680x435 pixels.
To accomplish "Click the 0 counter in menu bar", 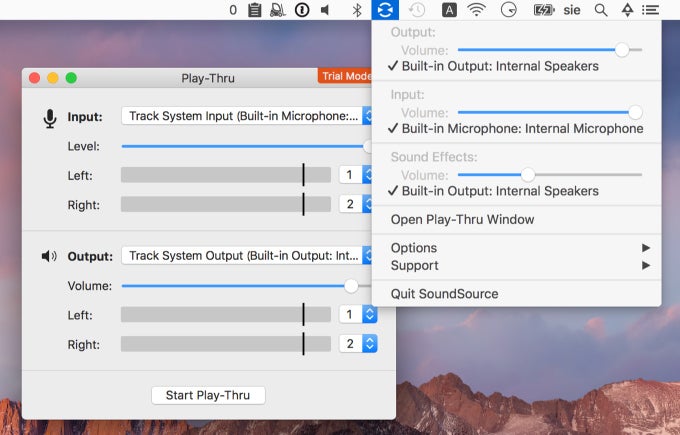I will coord(233,10).
